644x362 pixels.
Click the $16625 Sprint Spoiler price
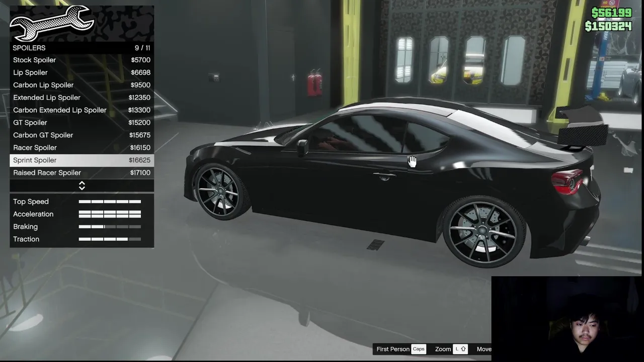[x=139, y=160]
